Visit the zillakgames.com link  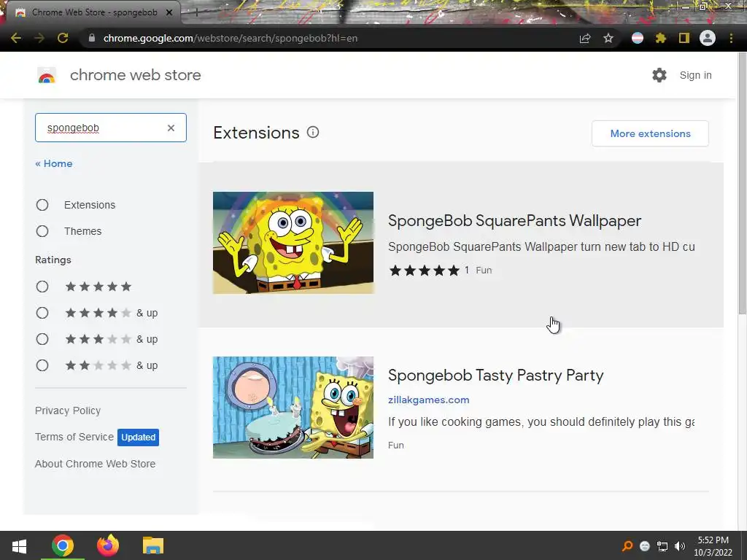(x=429, y=400)
